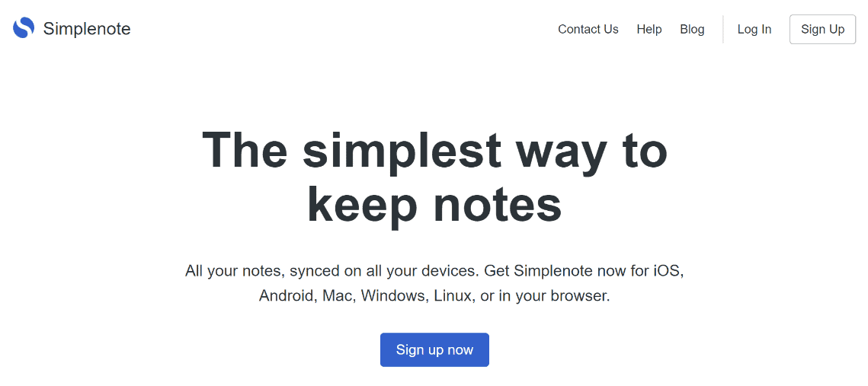
Task: Click the words "keep notes" in the headline
Action: pos(434,205)
